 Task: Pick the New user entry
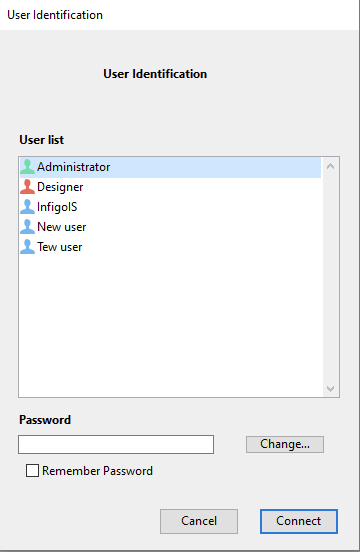pos(170,227)
